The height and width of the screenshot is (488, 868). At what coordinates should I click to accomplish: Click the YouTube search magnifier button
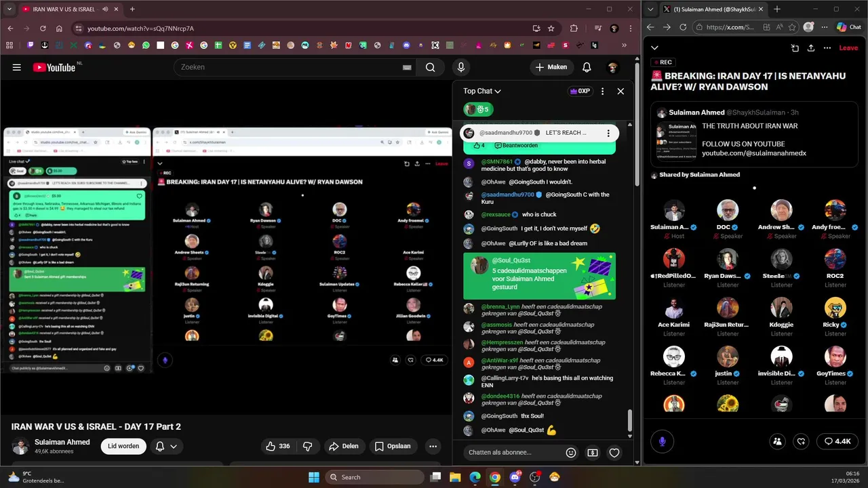click(430, 67)
